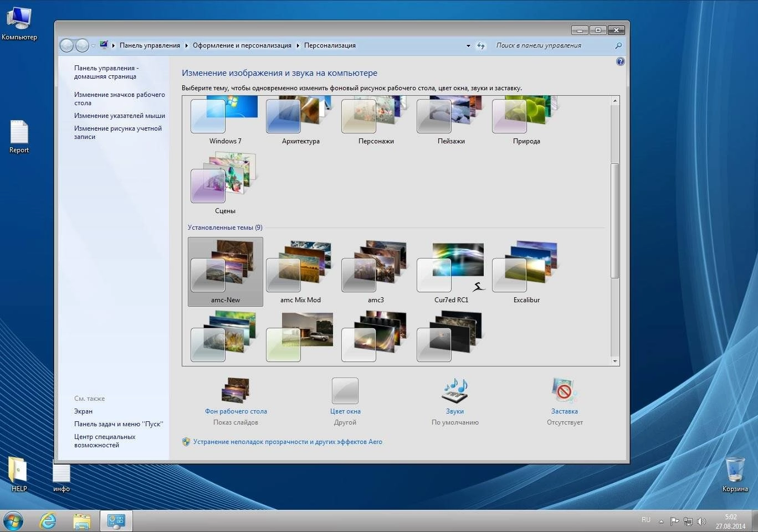Select the Пейзажи theme
The height and width of the screenshot is (532, 758).
click(x=451, y=120)
